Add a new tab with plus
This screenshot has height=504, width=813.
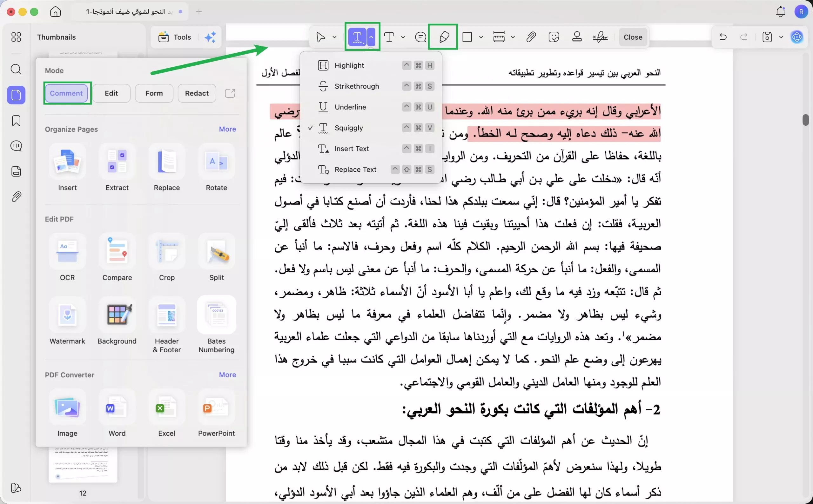[199, 12]
